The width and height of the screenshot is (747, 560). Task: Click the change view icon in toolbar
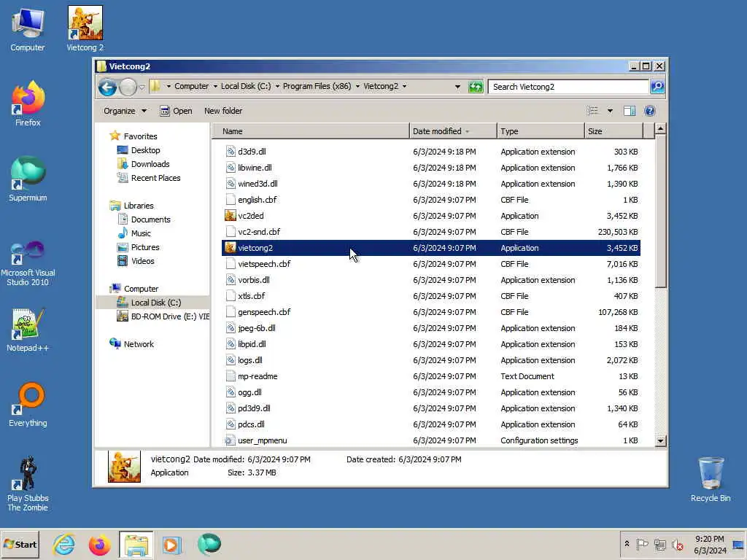click(x=592, y=111)
